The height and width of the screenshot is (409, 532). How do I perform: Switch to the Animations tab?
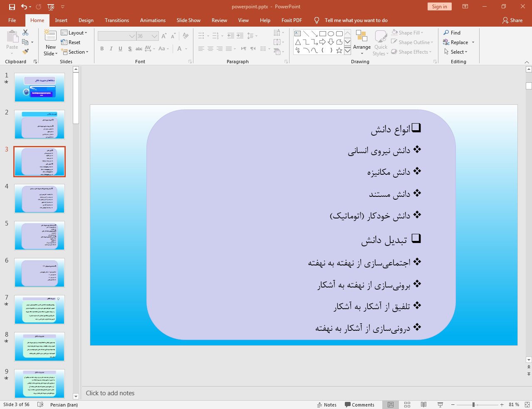[153, 20]
